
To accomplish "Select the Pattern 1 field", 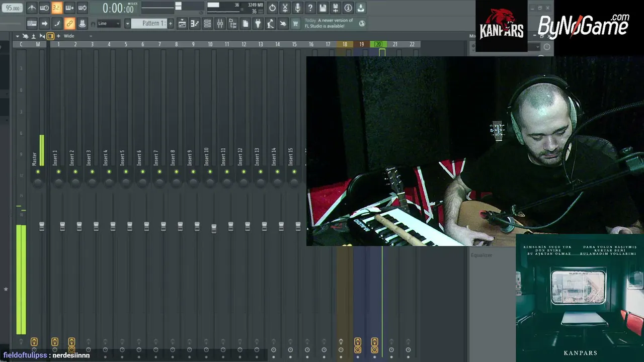I will point(149,24).
